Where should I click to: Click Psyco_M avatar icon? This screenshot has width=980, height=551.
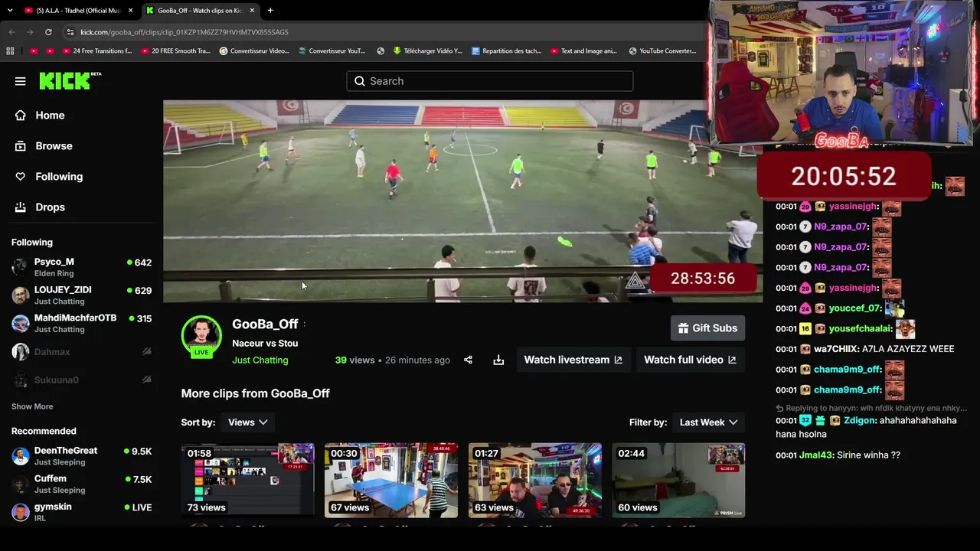[21, 267]
